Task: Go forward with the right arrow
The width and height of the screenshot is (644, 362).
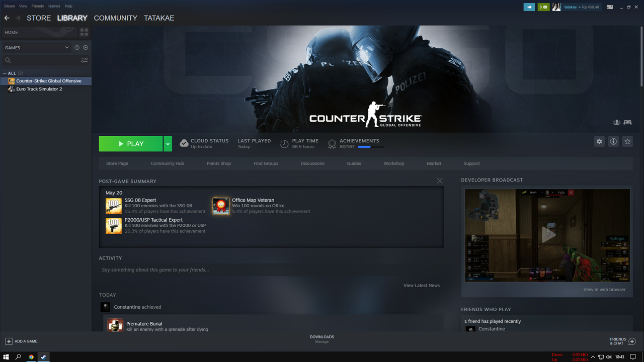Action: pos(18,18)
